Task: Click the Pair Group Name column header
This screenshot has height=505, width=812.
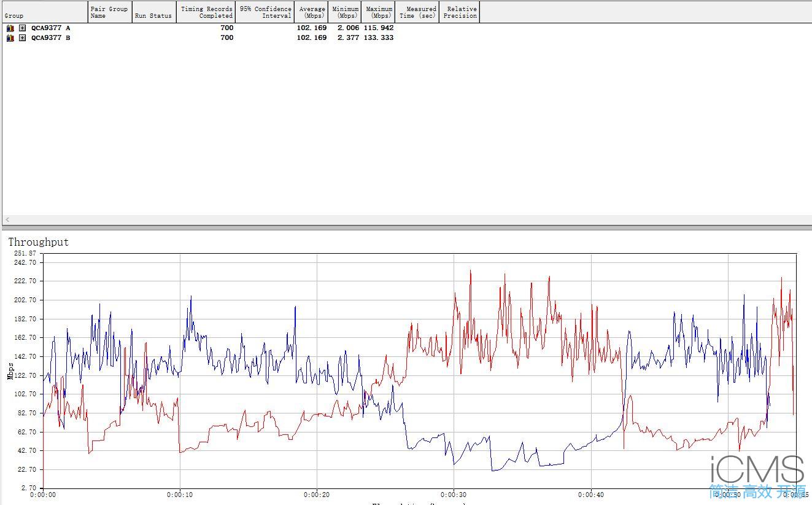Action: point(110,12)
